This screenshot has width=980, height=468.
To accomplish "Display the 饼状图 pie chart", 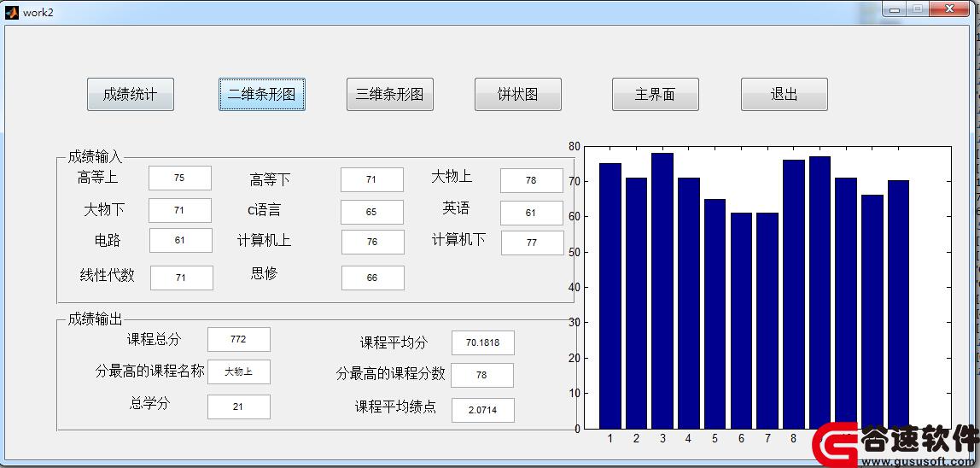I will pos(518,95).
